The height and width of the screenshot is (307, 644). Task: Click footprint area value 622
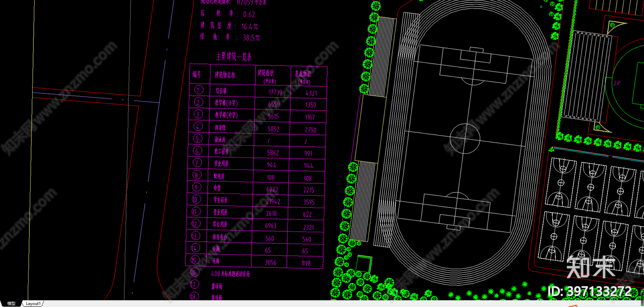307,215
